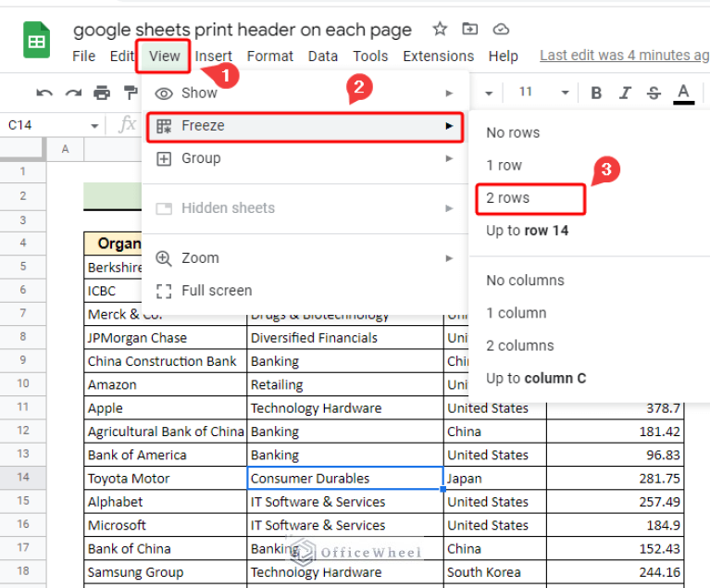Screen dimensions: 710x588
Task: Open the Data menu
Action: (x=323, y=56)
